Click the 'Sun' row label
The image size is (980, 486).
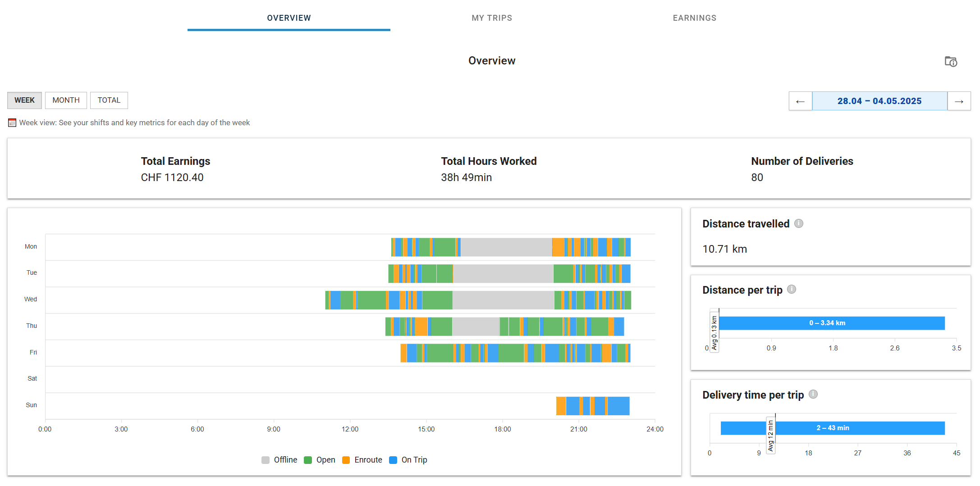(32, 405)
